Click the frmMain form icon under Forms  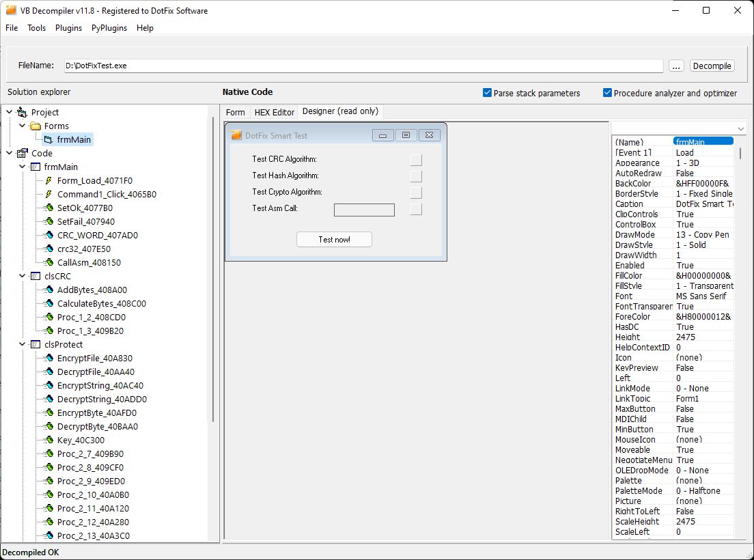click(48, 140)
